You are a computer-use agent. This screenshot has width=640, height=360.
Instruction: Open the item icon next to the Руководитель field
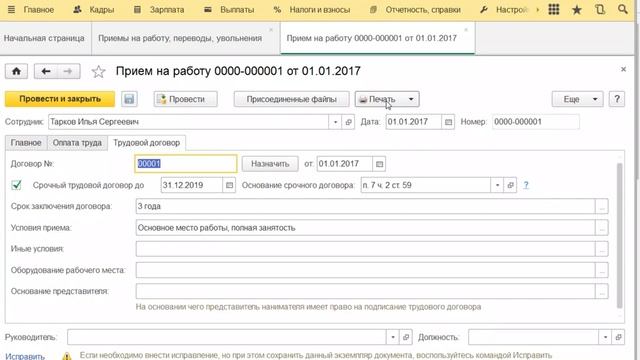pyautogui.click(x=406, y=337)
